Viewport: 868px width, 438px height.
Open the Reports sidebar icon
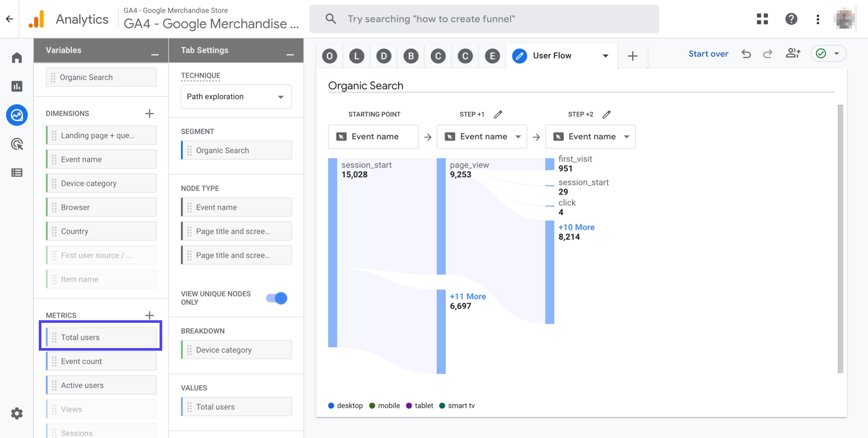pos(16,86)
